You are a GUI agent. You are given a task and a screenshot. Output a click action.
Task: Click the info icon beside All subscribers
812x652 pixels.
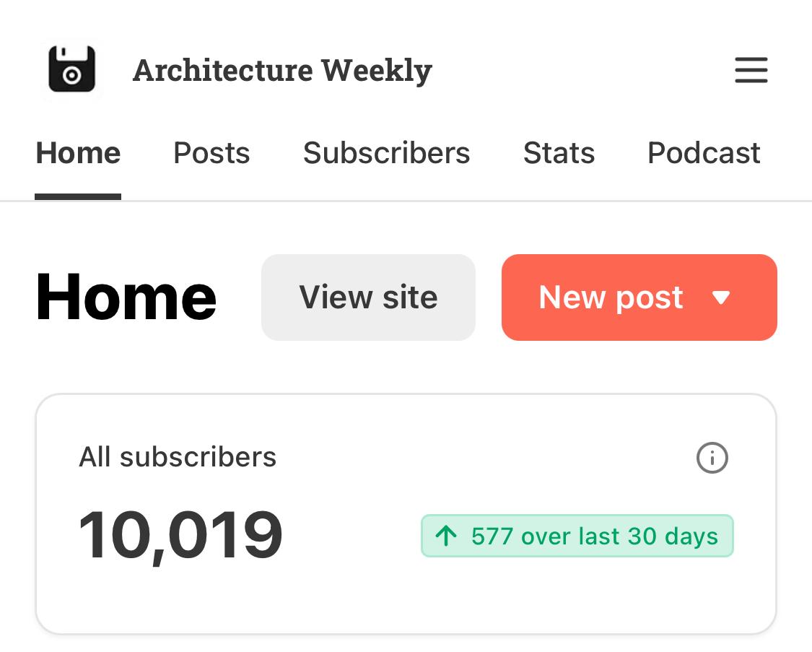tap(712, 458)
